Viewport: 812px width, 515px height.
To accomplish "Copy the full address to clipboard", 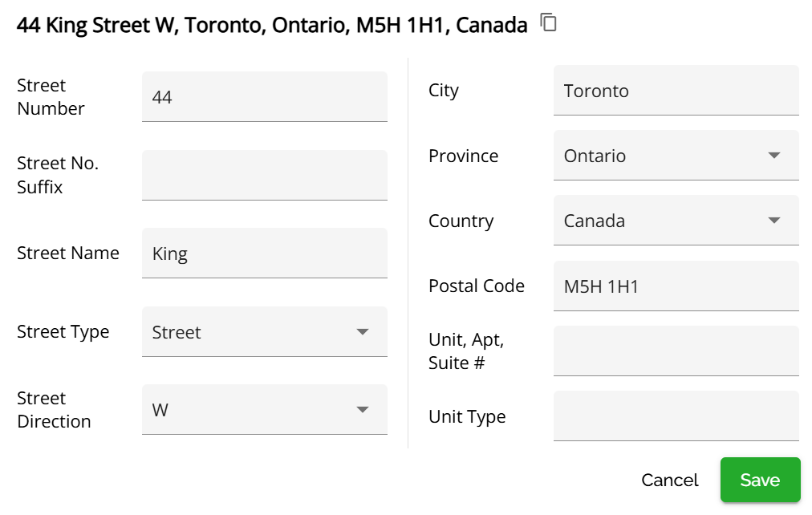I will (x=549, y=23).
